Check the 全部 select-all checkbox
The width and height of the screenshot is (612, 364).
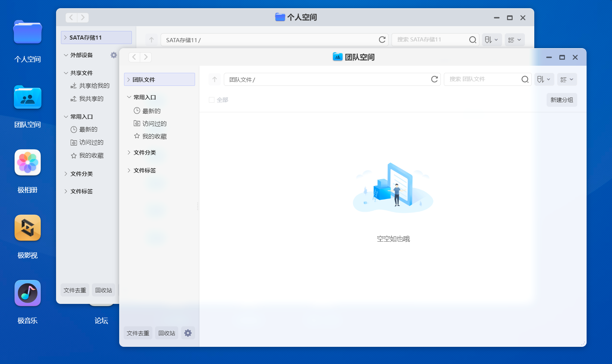pyautogui.click(x=211, y=100)
